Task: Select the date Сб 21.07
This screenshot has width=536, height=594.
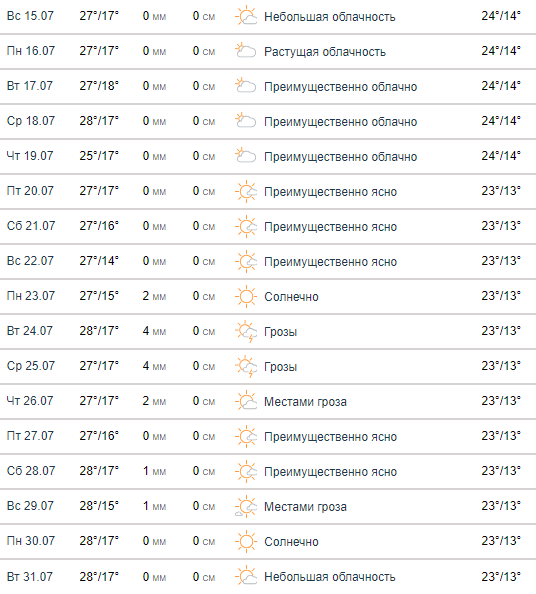Action: pos(31,226)
